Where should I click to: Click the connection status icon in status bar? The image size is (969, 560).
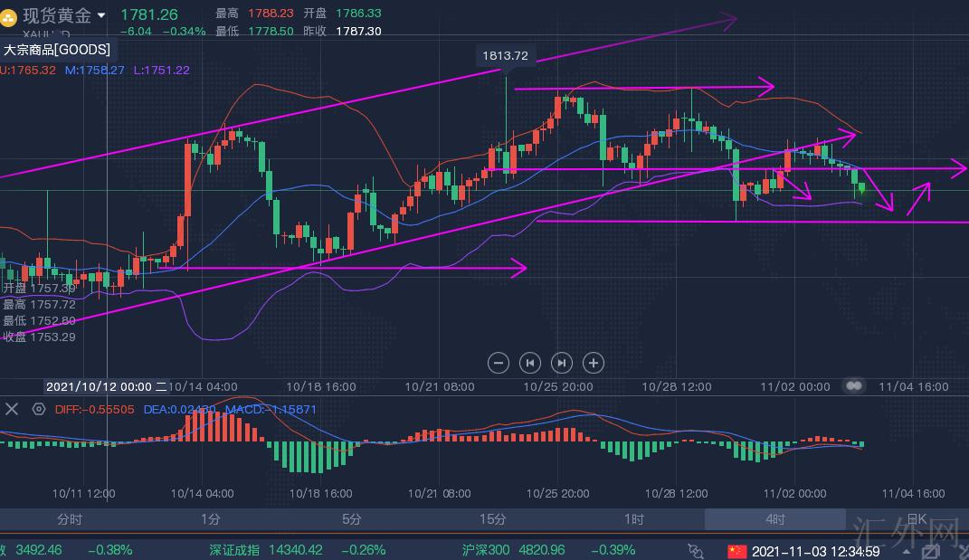coord(695,550)
